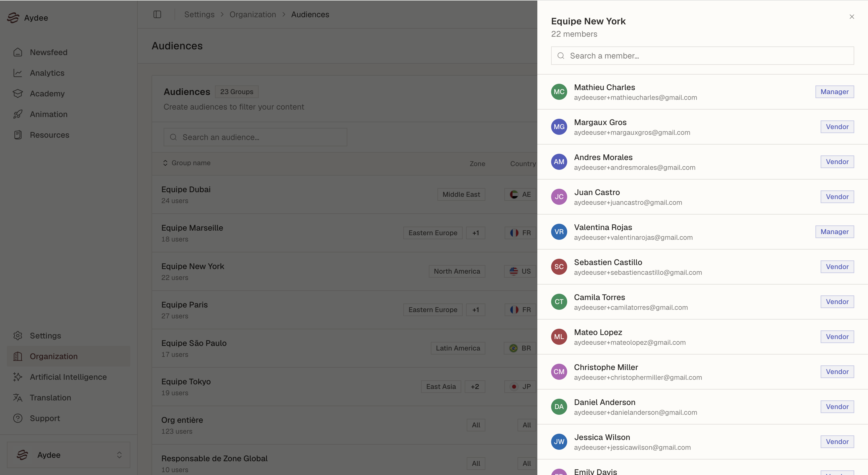Click Vendor badge for Jessica Wilson
The height and width of the screenshot is (475, 868).
point(837,442)
